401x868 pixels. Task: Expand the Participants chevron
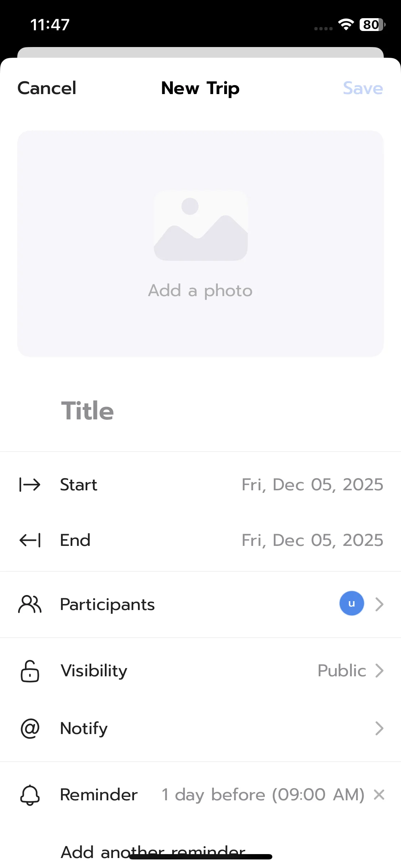(x=379, y=604)
